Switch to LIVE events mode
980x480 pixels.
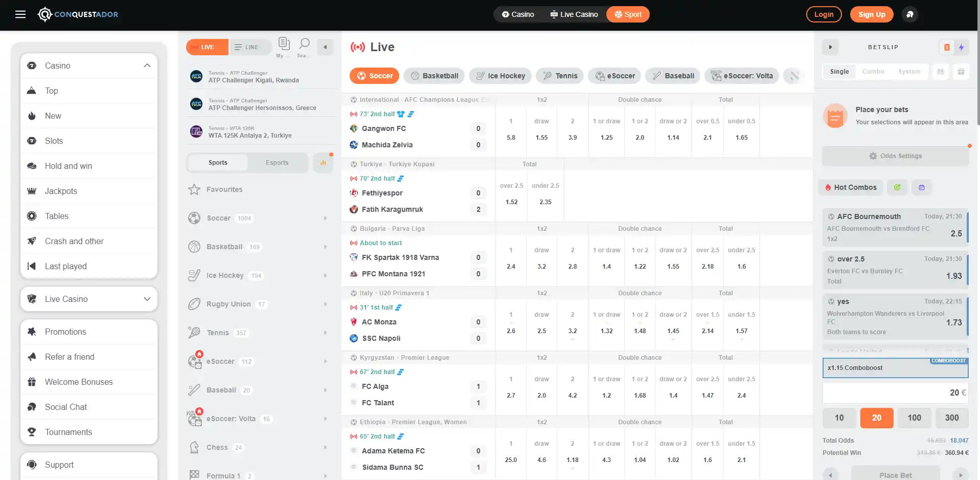click(x=207, y=47)
